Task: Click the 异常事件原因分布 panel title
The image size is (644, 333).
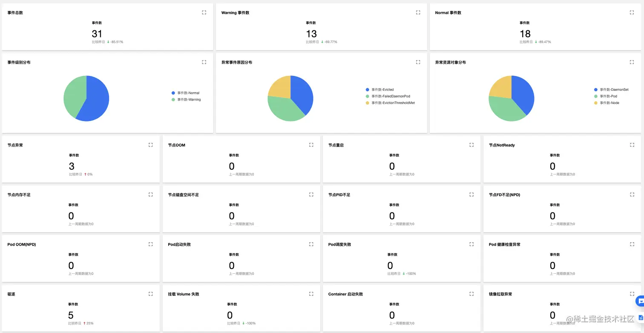Action: (x=237, y=62)
